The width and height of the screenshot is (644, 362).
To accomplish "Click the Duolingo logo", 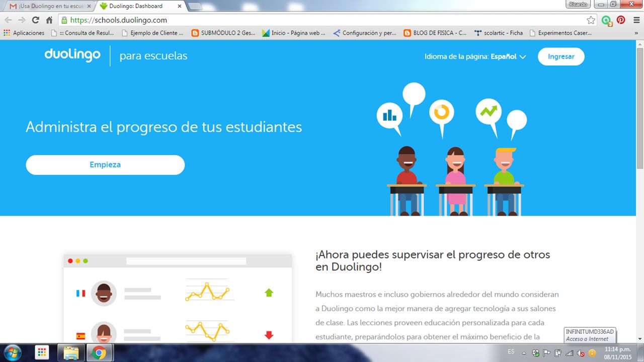I will [72, 55].
